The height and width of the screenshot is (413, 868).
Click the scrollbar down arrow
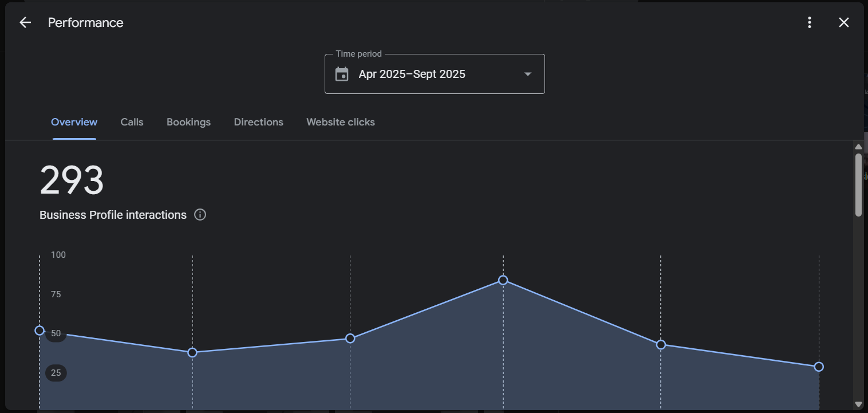(858, 404)
